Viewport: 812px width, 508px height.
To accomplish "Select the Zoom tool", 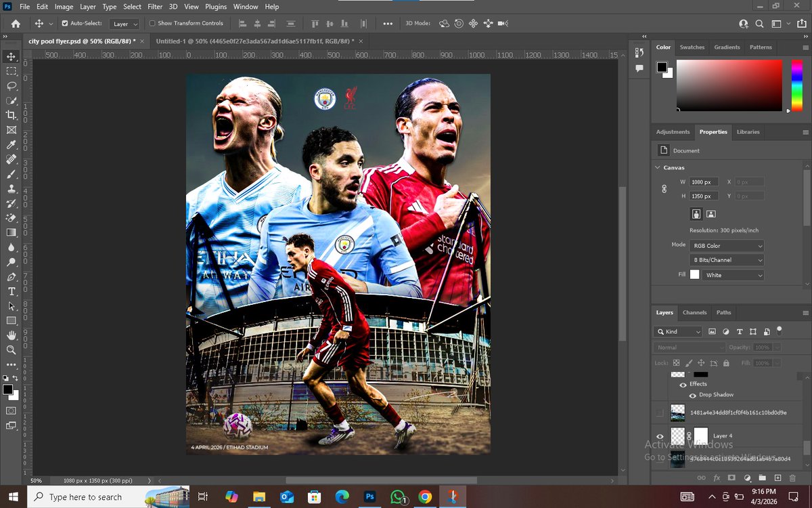I will click(12, 350).
